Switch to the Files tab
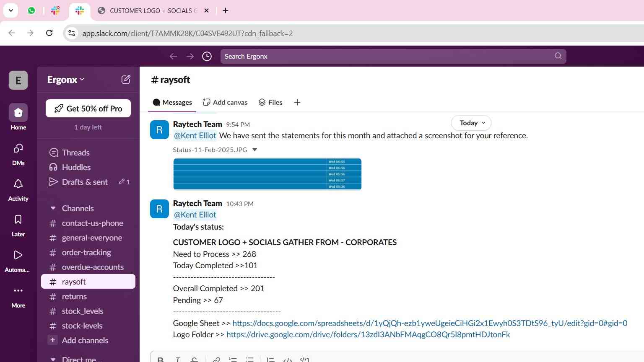The image size is (644, 362). [x=270, y=102]
